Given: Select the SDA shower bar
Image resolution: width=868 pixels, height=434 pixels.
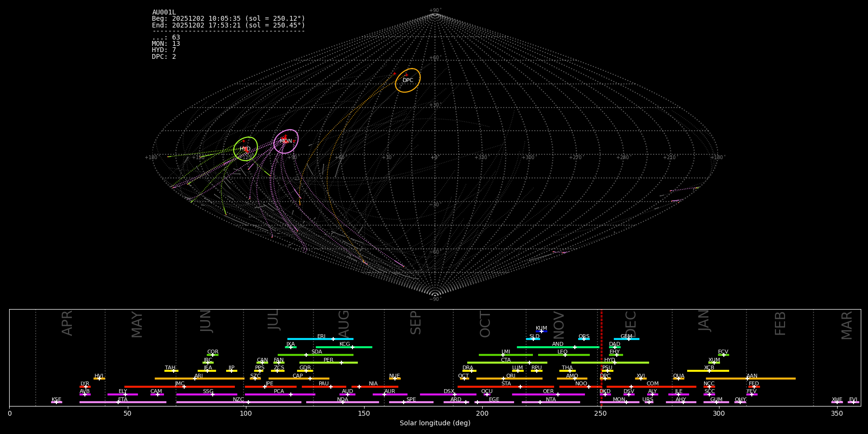Looking at the screenshot, I should tap(315, 355).
